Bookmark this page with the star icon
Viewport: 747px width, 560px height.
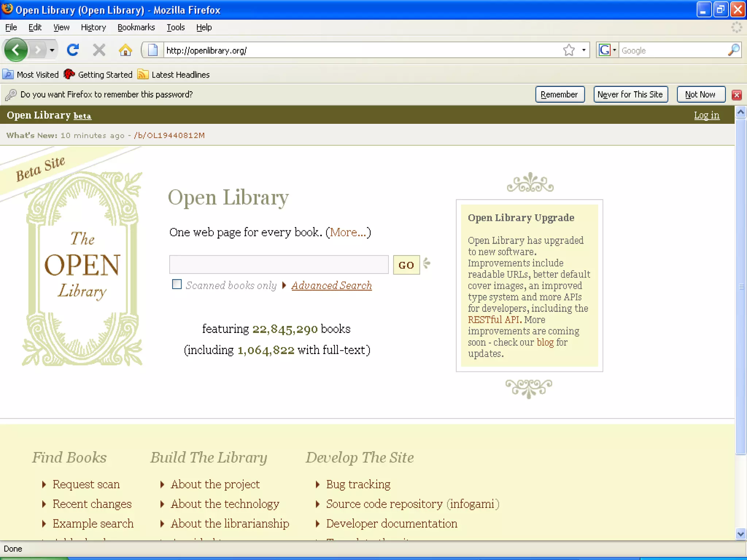pos(569,50)
